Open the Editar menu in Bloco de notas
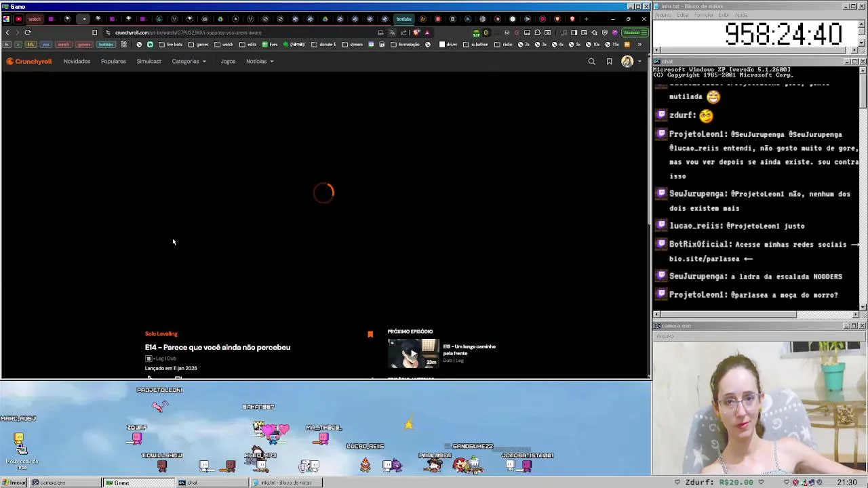 tap(683, 15)
